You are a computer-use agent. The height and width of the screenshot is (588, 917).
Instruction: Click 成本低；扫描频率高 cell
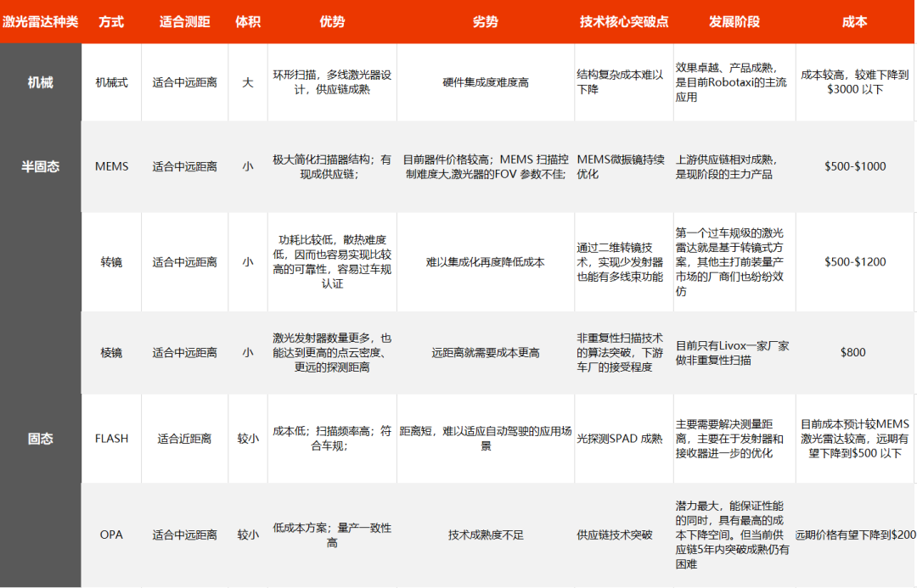332,439
